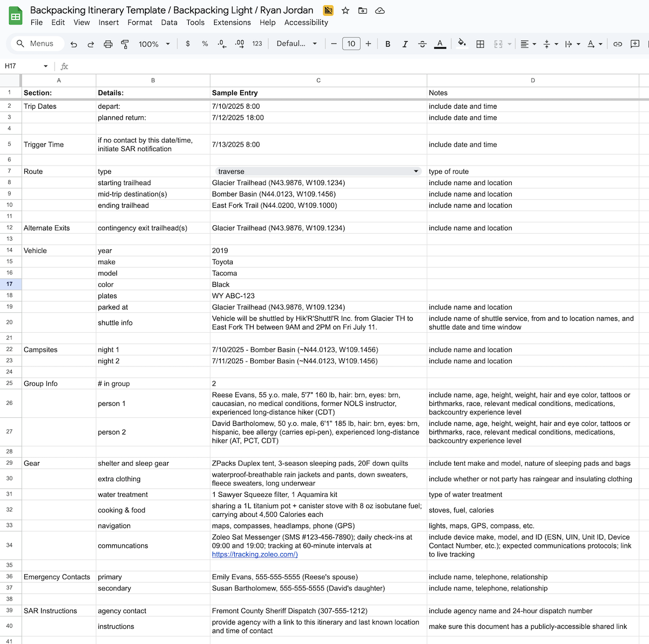
Task: Insert a comment from toolbar
Action: coord(635,44)
